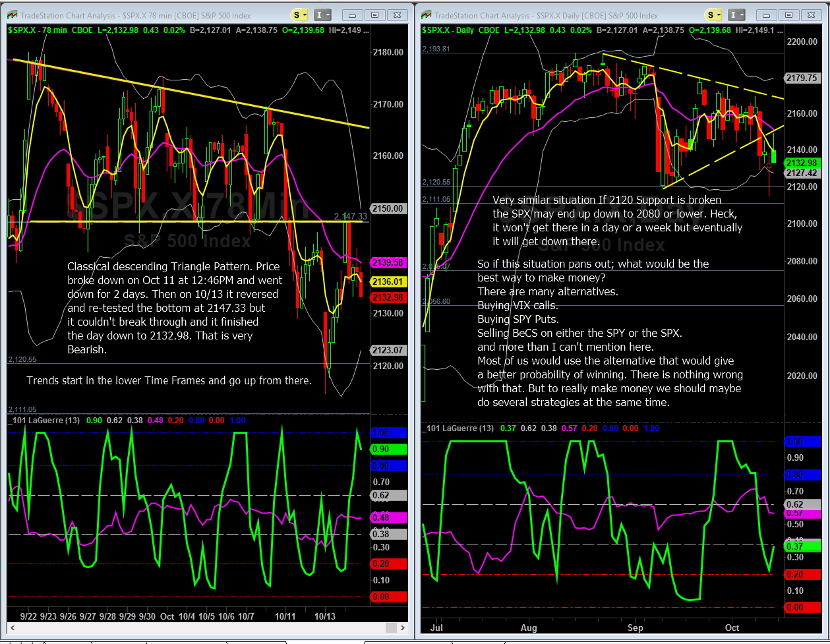Open the gray I interval link dropdown in Daily window
The image size is (830, 644).
(x=738, y=15)
